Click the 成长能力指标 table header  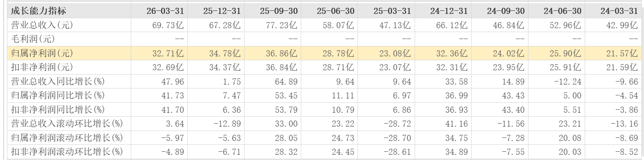pyautogui.click(x=39, y=11)
